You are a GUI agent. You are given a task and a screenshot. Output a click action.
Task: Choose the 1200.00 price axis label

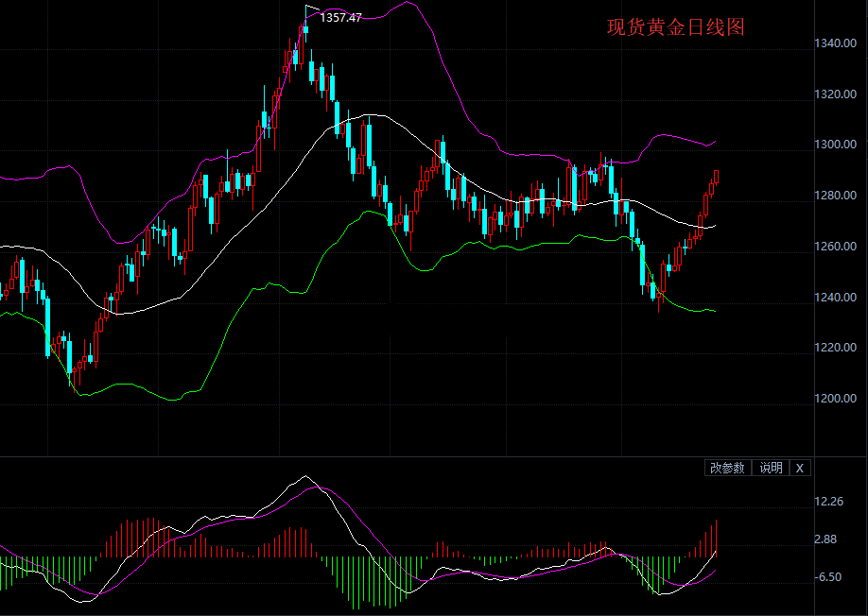[838, 399]
